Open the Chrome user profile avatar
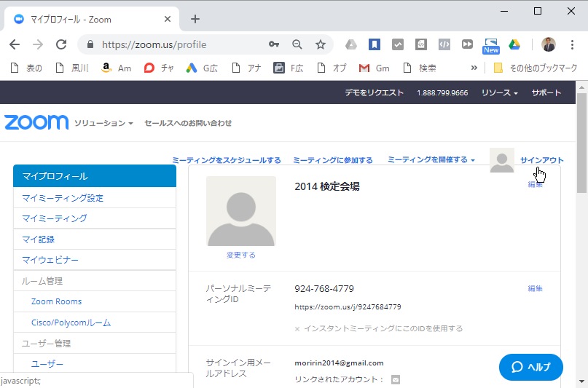 [548, 44]
